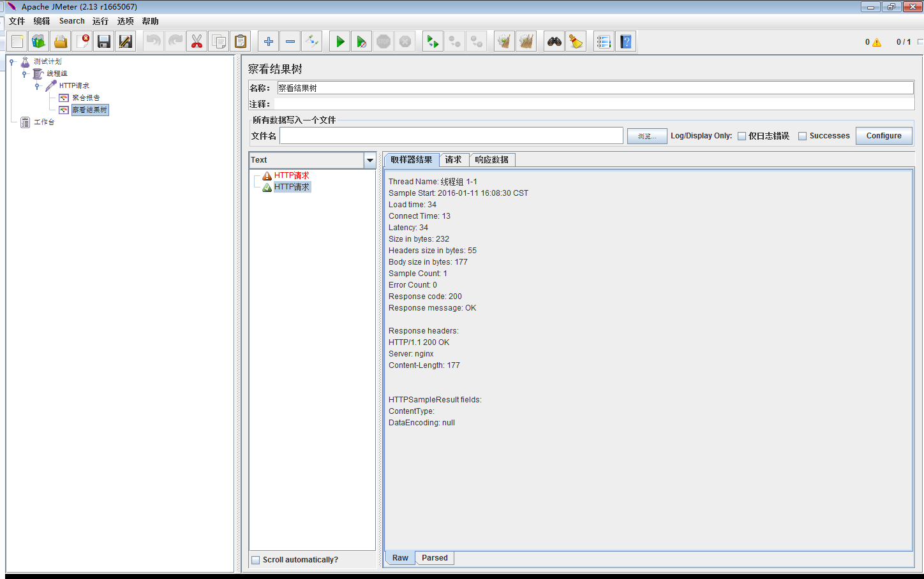Start test with no pauses icon
Viewport: 924px width, 579px height.
(x=362, y=41)
